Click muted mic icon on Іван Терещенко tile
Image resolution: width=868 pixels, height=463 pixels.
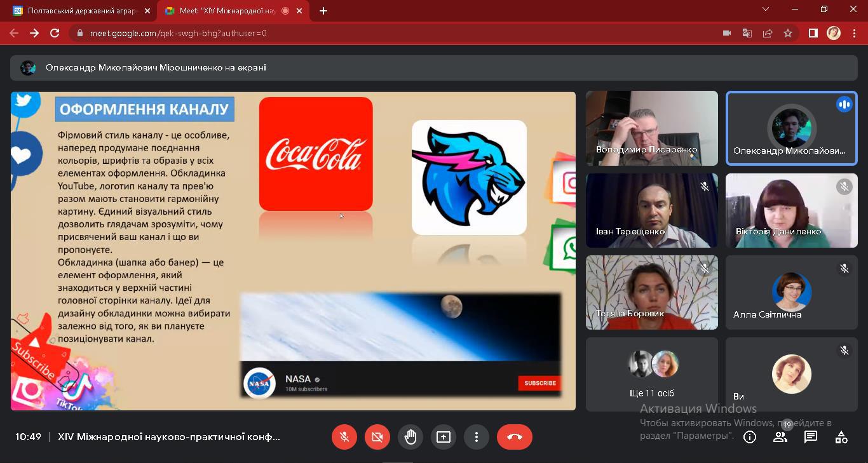[704, 187]
